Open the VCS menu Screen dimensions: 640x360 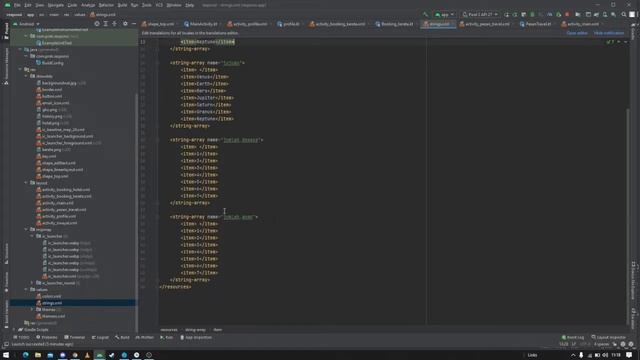(159, 5)
